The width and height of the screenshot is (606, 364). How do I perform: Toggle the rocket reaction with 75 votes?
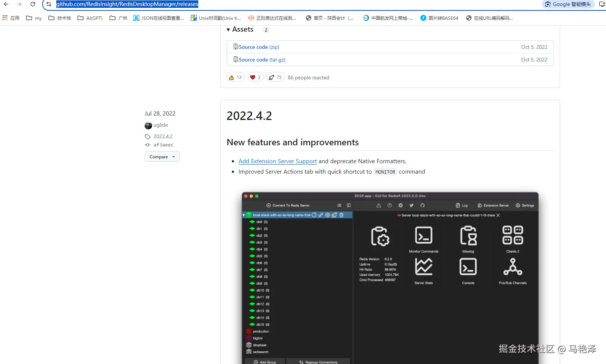point(275,77)
